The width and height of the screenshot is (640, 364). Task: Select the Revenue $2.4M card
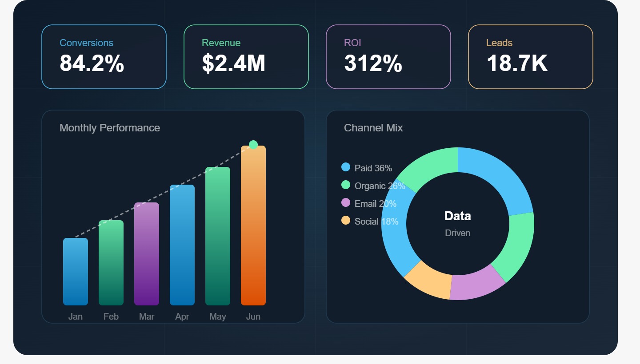click(246, 57)
